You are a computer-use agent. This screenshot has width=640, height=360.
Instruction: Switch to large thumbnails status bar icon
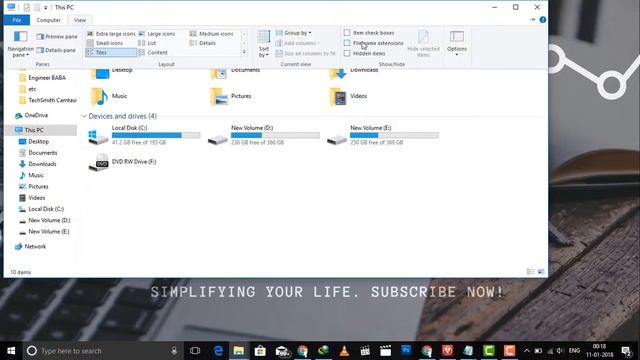coord(541,271)
